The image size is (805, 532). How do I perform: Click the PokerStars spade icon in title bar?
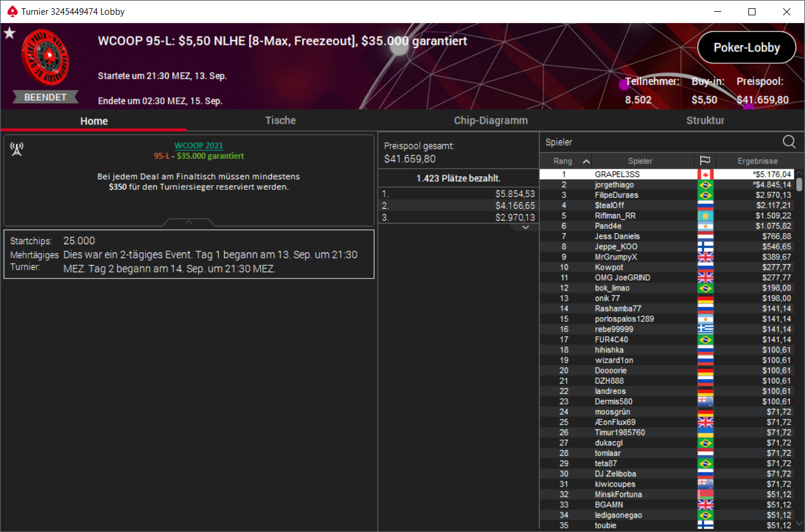coord(12,11)
